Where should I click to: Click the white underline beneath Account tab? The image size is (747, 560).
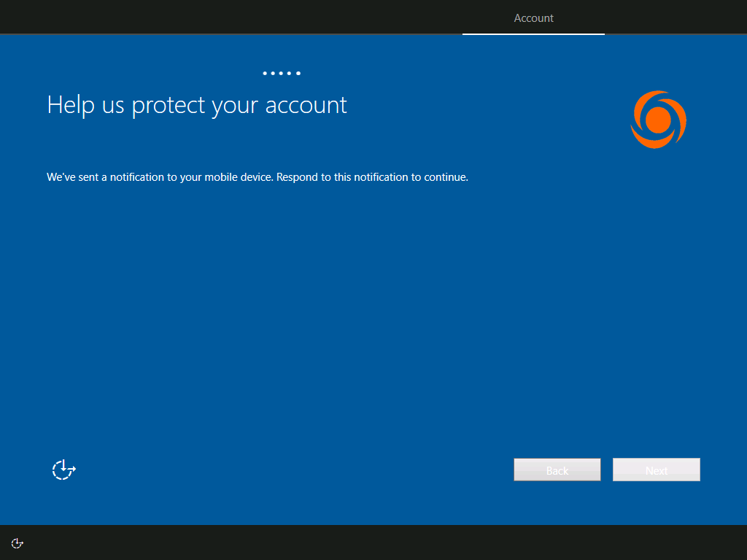pyautogui.click(x=533, y=34)
